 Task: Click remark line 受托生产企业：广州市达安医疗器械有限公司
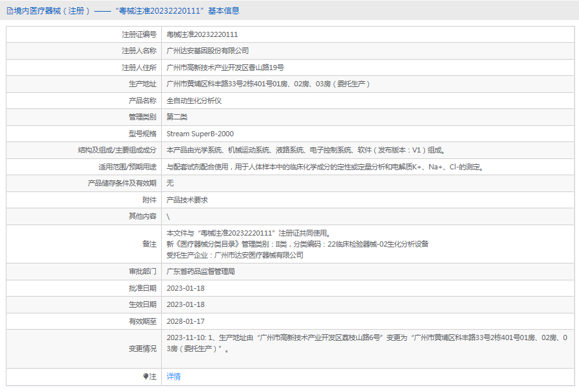(x=235, y=255)
